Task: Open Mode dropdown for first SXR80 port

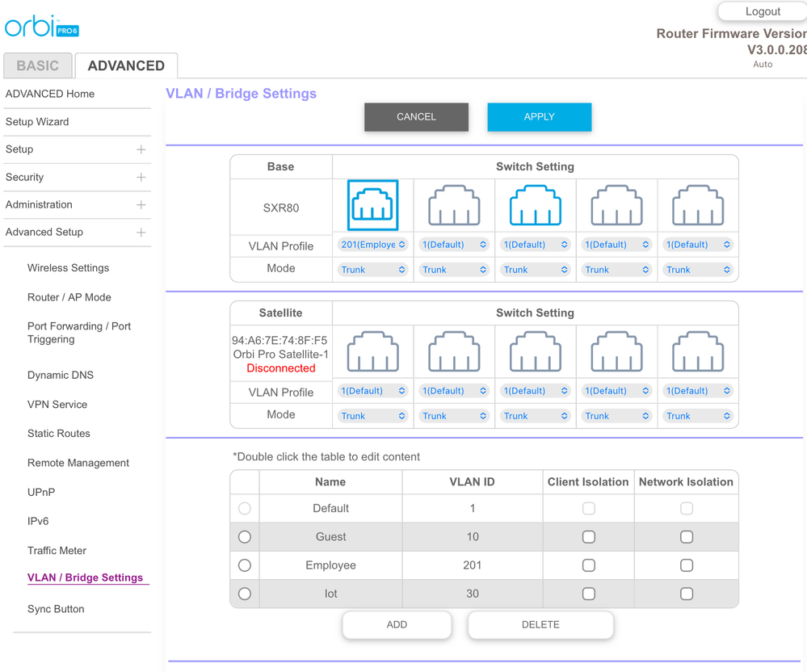Action: [x=372, y=270]
